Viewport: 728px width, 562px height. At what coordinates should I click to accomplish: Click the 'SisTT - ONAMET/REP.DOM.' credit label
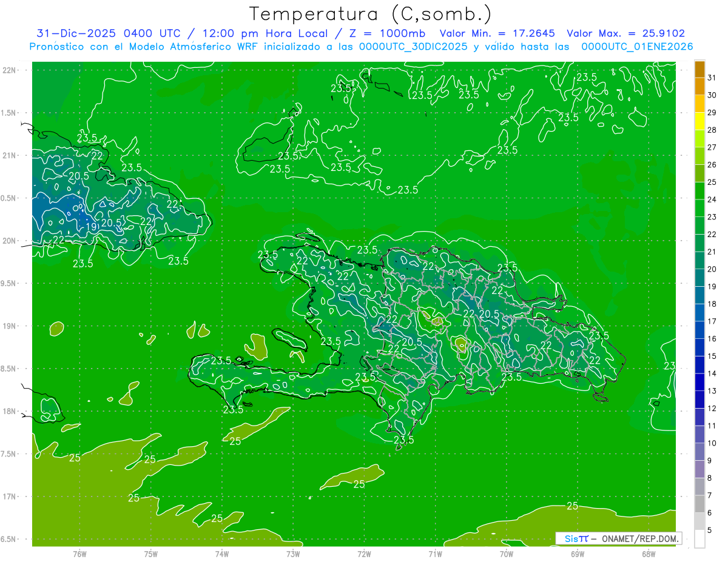(619, 538)
